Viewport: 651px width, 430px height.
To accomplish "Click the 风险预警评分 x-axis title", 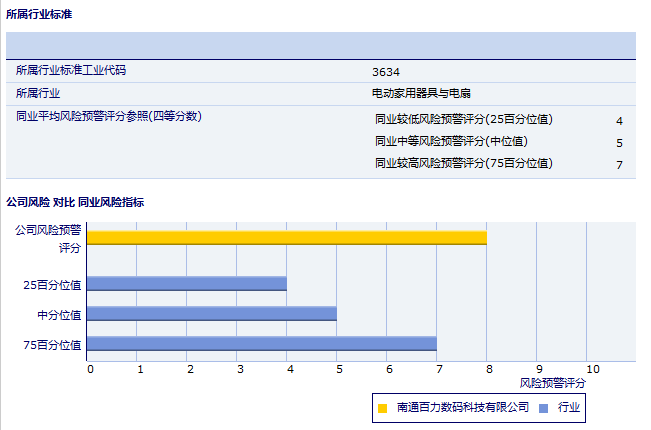I will coord(552,383).
